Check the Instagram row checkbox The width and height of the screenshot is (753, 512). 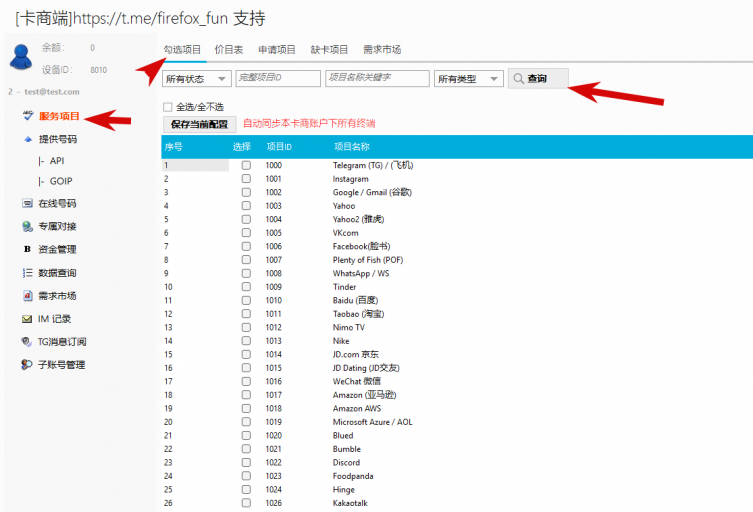click(x=246, y=178)
